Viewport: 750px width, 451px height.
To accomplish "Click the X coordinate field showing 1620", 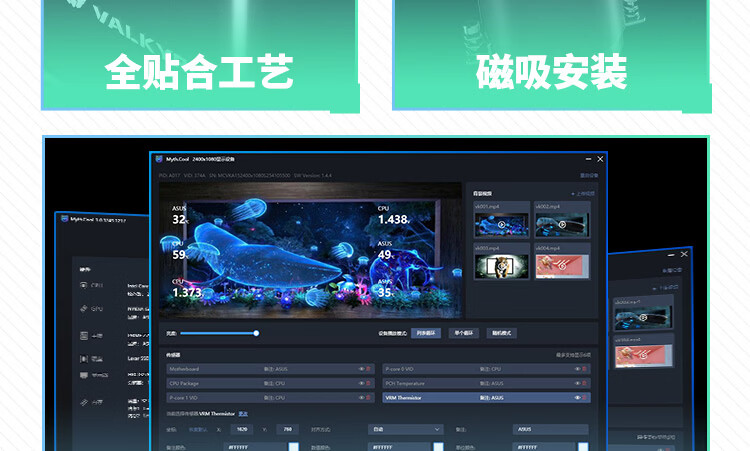I will point(242,429).
